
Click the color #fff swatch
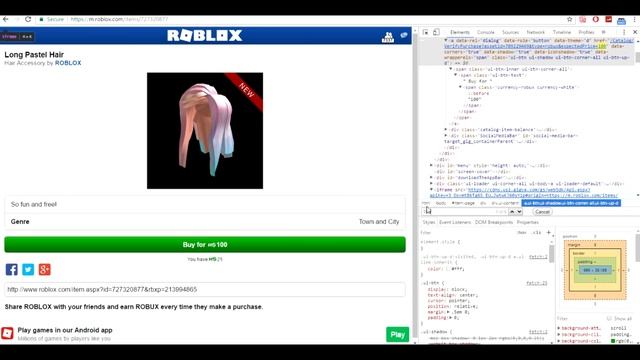tap(448, 269)
